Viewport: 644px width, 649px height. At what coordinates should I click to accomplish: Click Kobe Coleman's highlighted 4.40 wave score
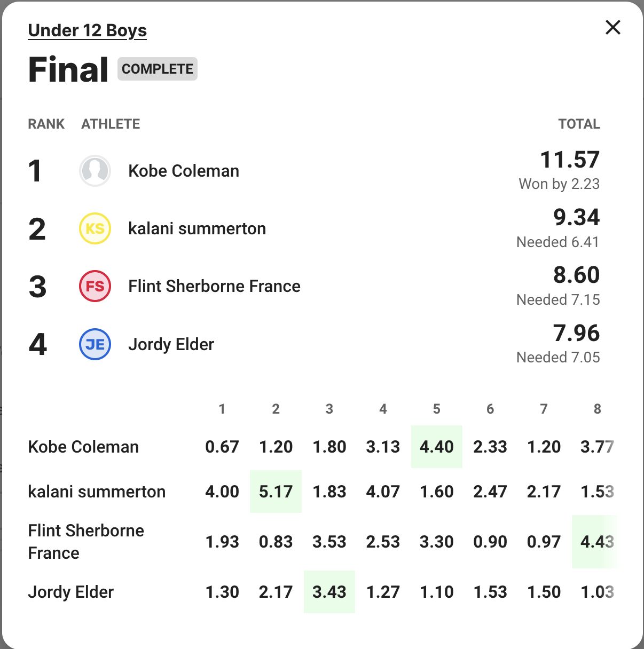436,447
